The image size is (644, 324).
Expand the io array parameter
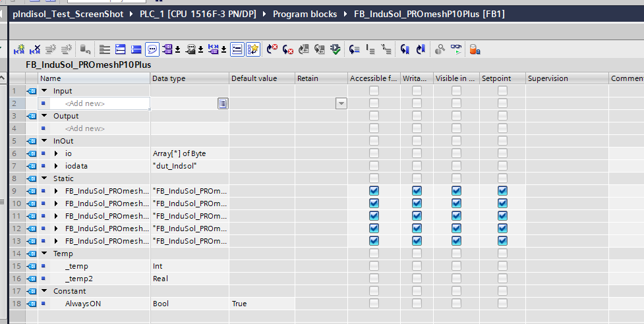56,153
